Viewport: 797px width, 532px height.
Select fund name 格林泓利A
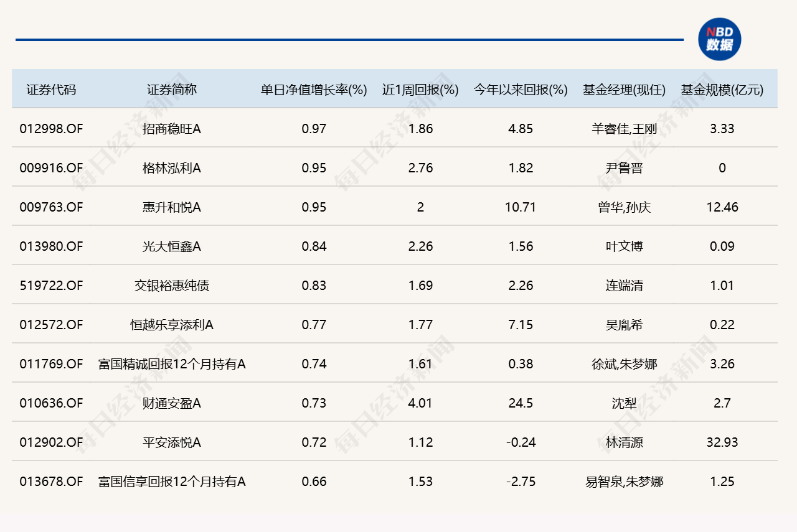pos(172,168)
